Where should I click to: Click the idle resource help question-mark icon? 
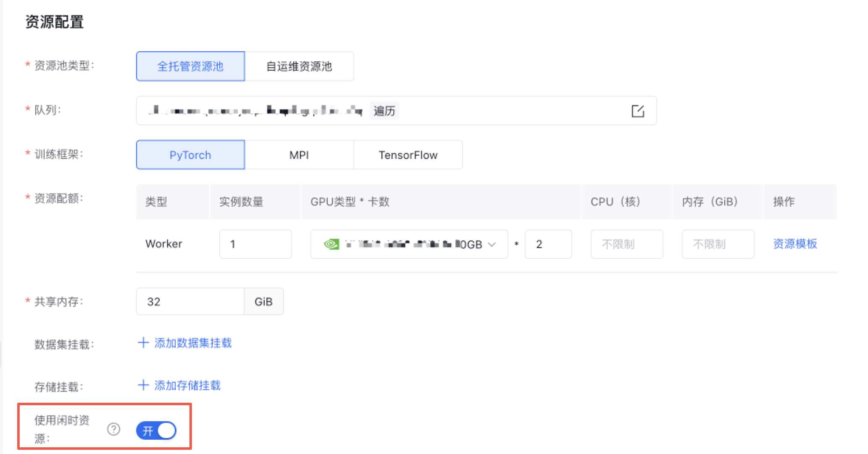click(x=113, y=429)
